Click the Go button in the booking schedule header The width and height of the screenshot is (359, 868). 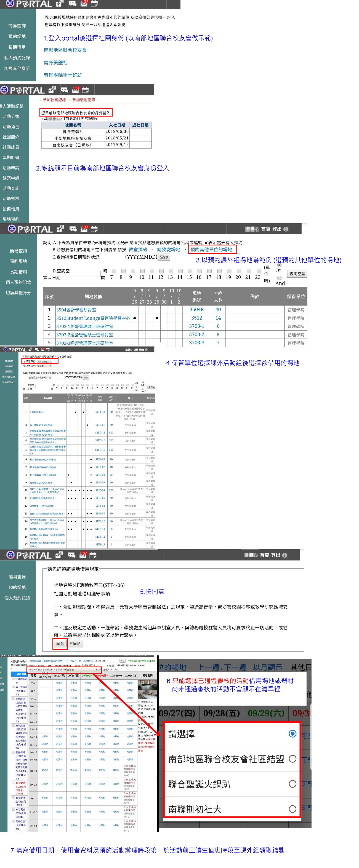[123, 661]
